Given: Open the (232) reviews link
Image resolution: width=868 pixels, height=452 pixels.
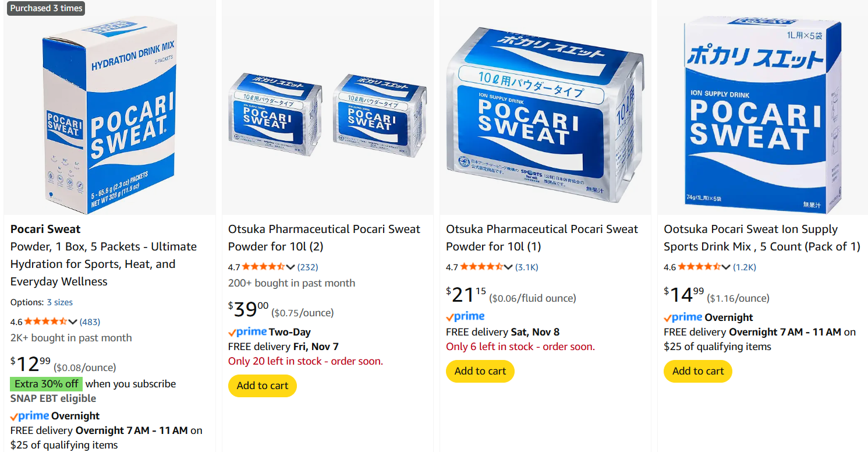Looking at the screenshot, I should (x=307, y=267).
